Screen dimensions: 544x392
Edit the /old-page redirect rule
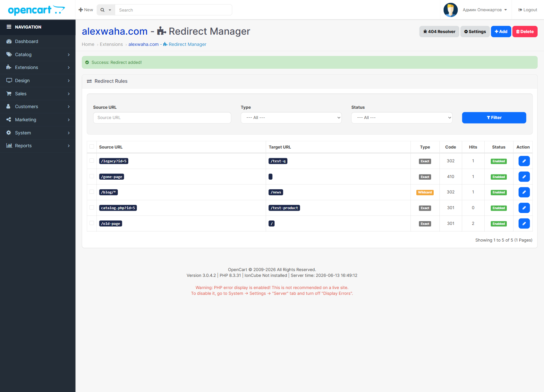[x=524, y=224]
